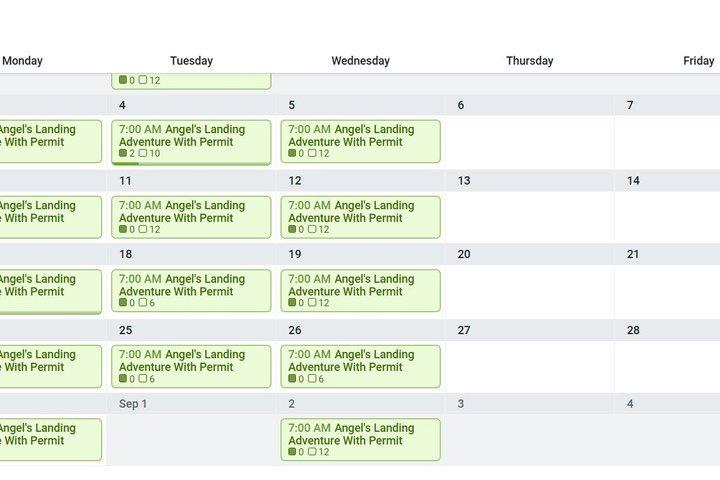Click date number 13 on Thursday

click(x=464, y=181)
